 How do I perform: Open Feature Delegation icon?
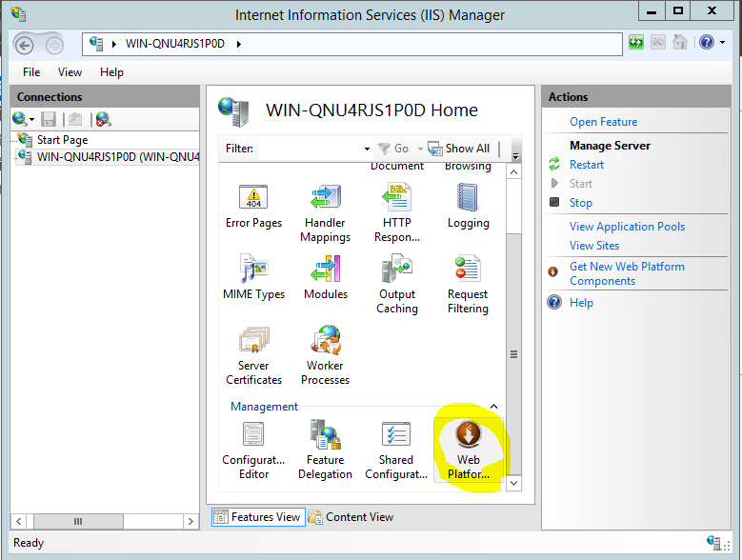325,450
